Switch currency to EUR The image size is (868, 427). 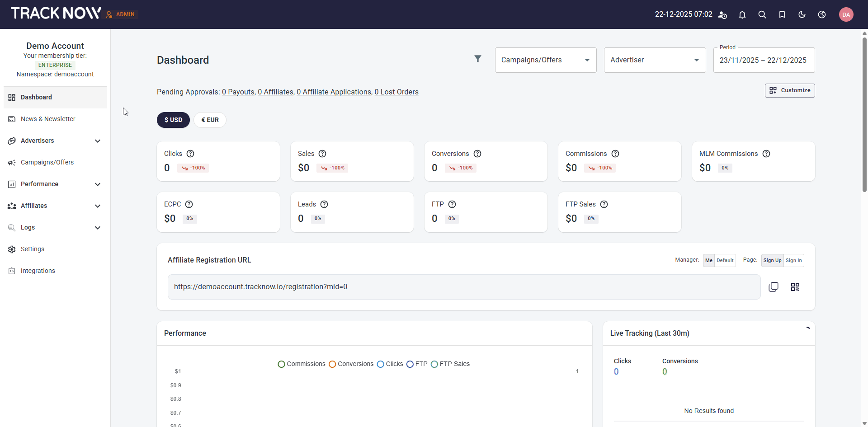210,120
